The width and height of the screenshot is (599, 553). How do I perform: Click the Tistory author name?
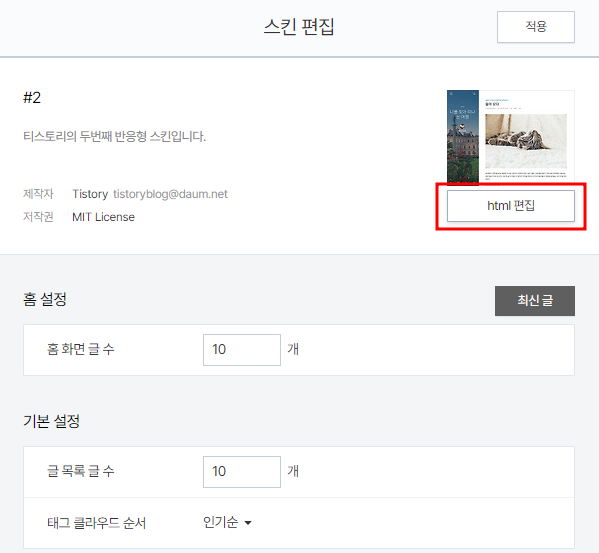[90, 194]
